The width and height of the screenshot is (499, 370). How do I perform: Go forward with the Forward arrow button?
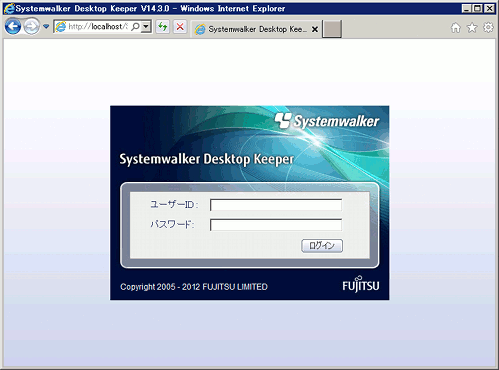coord(32,27)
